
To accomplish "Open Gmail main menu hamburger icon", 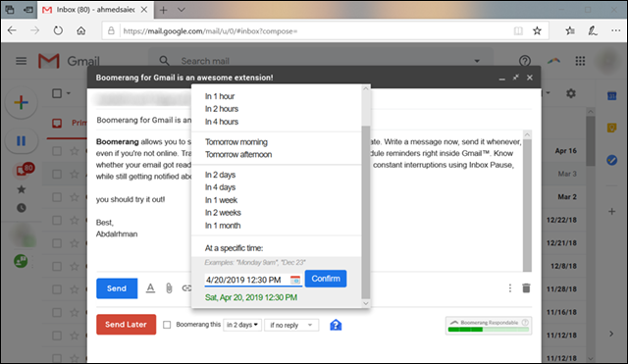I will click(22, 61).
